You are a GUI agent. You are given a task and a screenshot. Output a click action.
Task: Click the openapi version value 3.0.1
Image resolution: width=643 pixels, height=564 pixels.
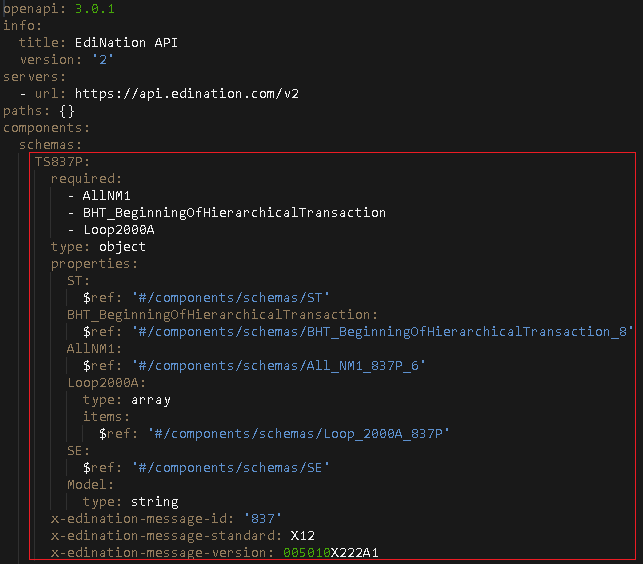pyautogui.click(x=95, y=9)
